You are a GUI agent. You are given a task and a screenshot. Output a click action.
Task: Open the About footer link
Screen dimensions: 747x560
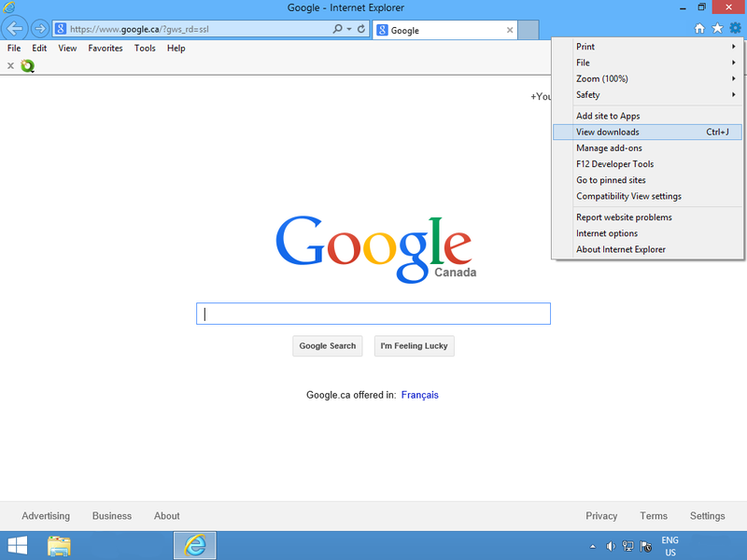tap(167, 516)
